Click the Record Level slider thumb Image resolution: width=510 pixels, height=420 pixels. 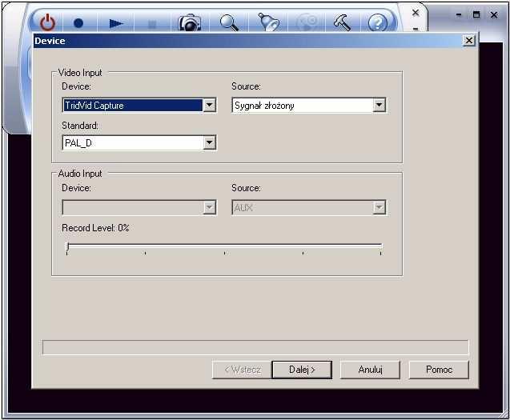click(68, 246)
